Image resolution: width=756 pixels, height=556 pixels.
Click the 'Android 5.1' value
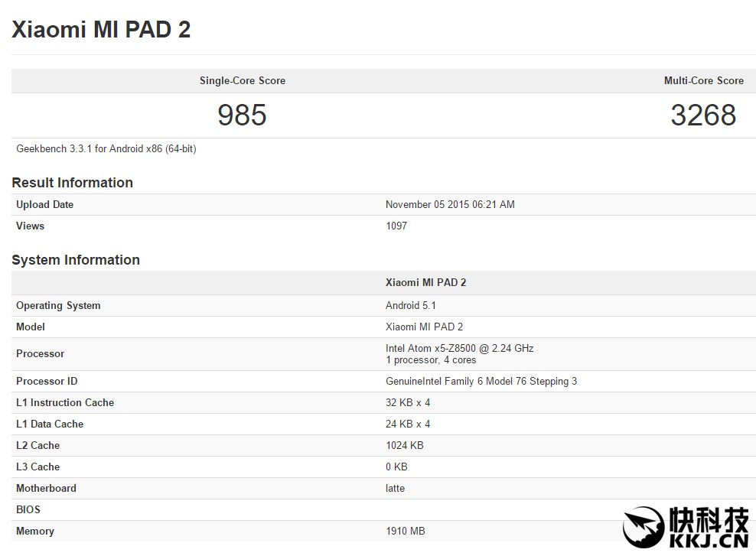tap(411, 305)
